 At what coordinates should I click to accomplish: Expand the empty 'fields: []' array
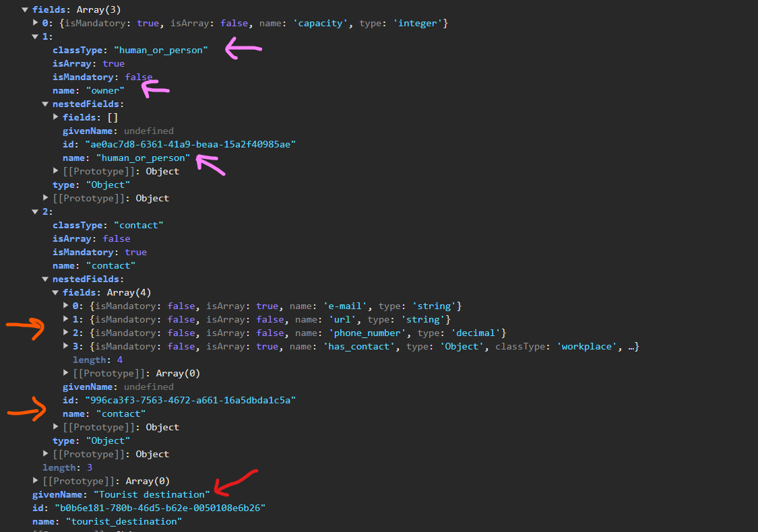click(x=56, y=118)
